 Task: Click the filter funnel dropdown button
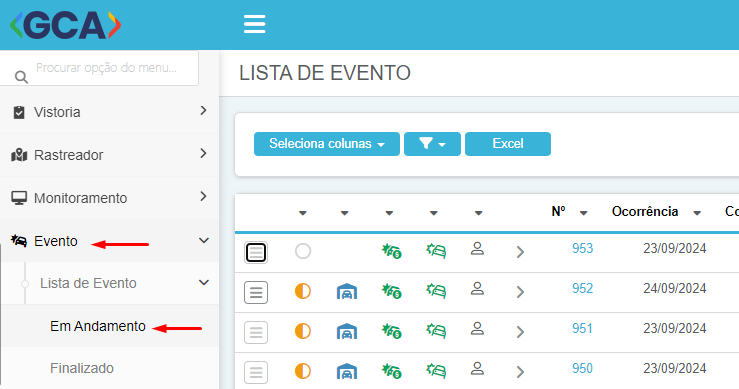432,144
